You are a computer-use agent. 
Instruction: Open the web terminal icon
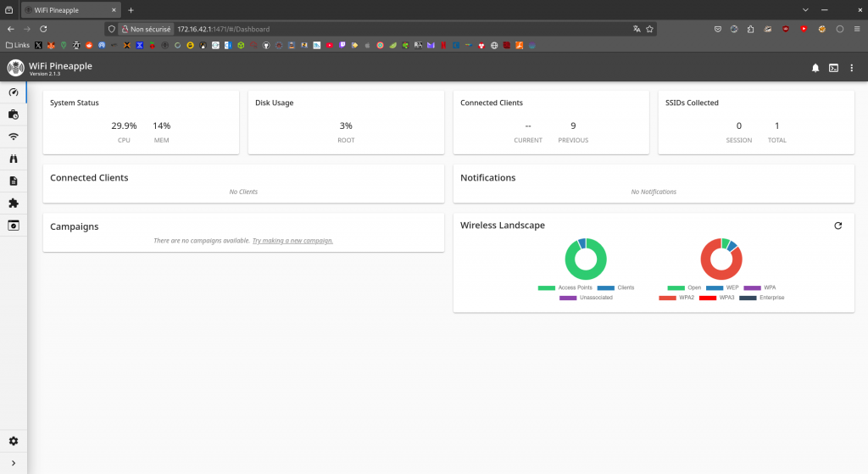pos(834,68)
